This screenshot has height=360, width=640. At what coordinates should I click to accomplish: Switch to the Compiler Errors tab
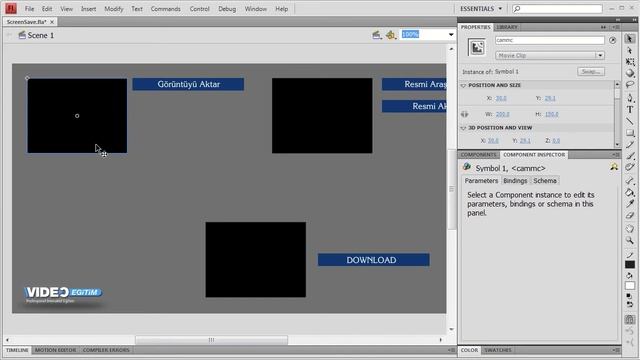pyautogui.click(x=106, y=350)
